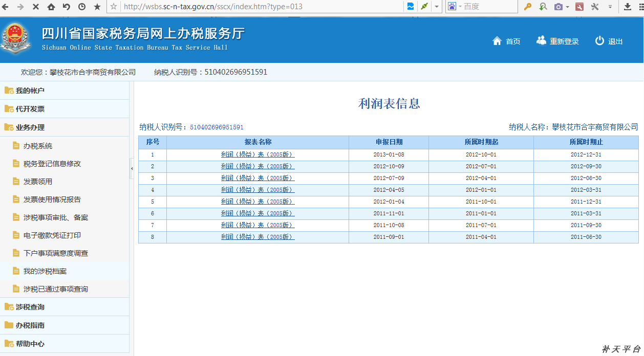Click taxpayer ID 510402696951591 above table

coord(217,127)
